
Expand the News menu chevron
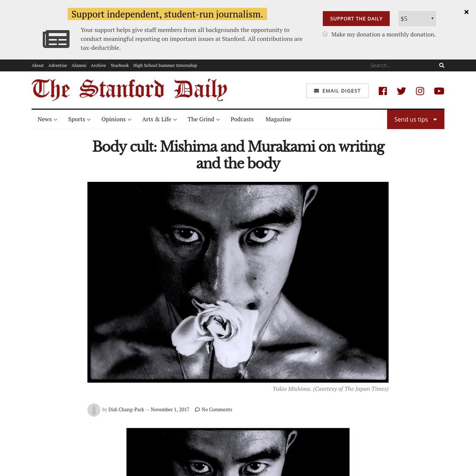pyautogui.click(x=55, y=119)
